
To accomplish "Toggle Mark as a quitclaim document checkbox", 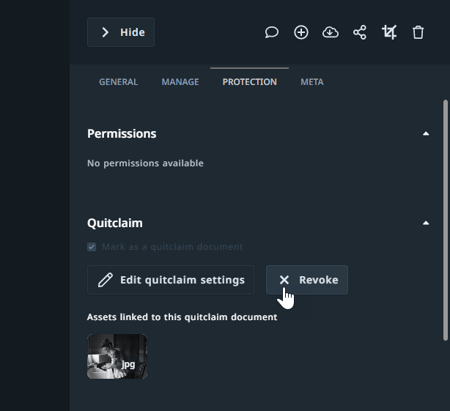I will [92, 247].
